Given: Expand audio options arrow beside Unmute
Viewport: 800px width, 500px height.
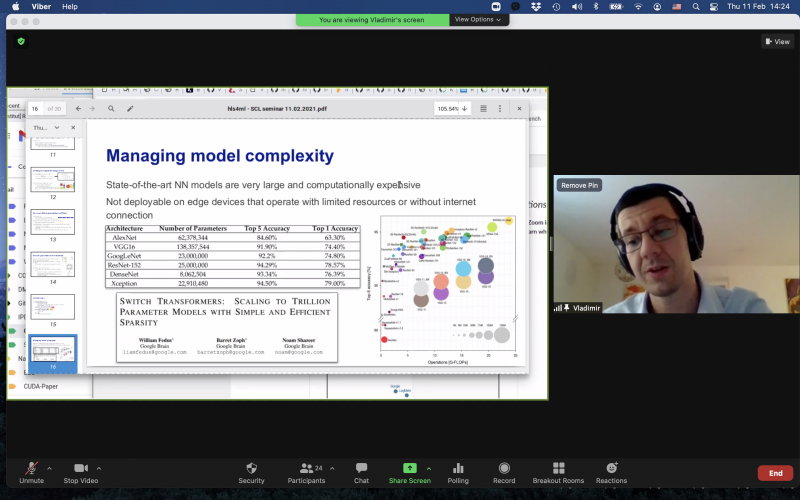Looking at the screenshot, I should [x=49, y=468].
